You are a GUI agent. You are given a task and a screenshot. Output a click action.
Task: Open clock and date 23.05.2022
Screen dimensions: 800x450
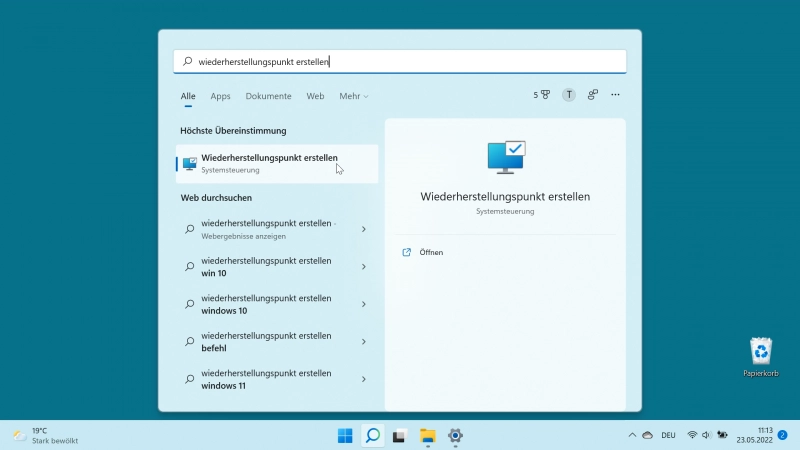755,435
